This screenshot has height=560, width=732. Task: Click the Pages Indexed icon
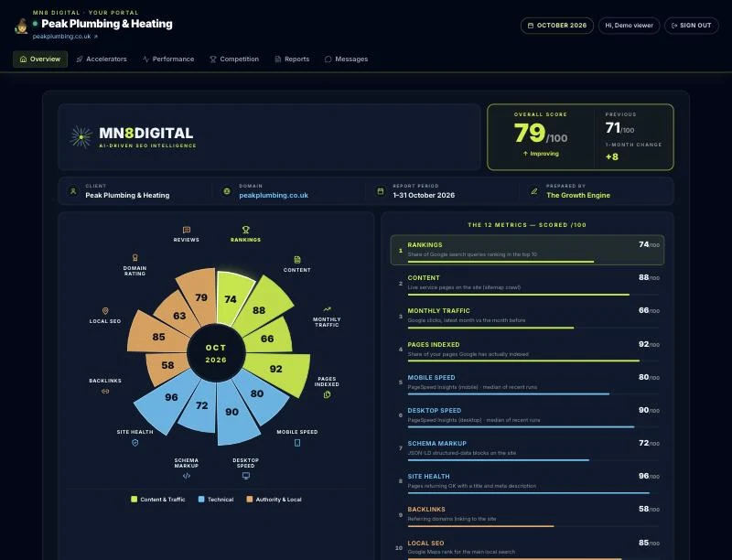point(327,394)
